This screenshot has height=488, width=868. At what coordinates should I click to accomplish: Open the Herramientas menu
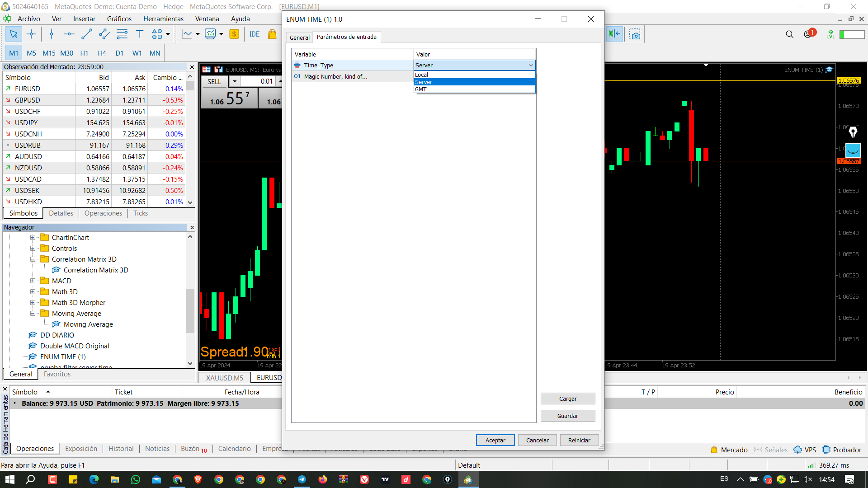pos(163,19)
